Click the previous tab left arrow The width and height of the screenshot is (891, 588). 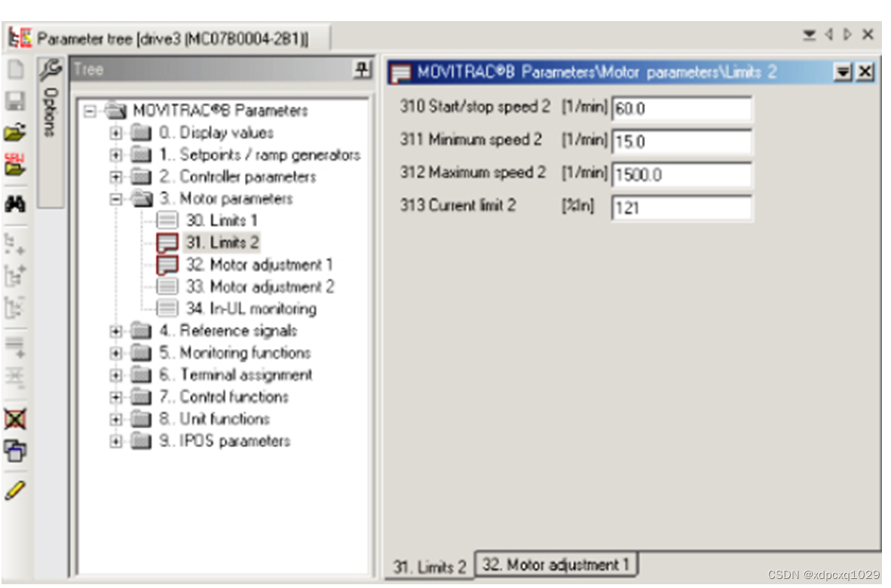click(829, 35)
